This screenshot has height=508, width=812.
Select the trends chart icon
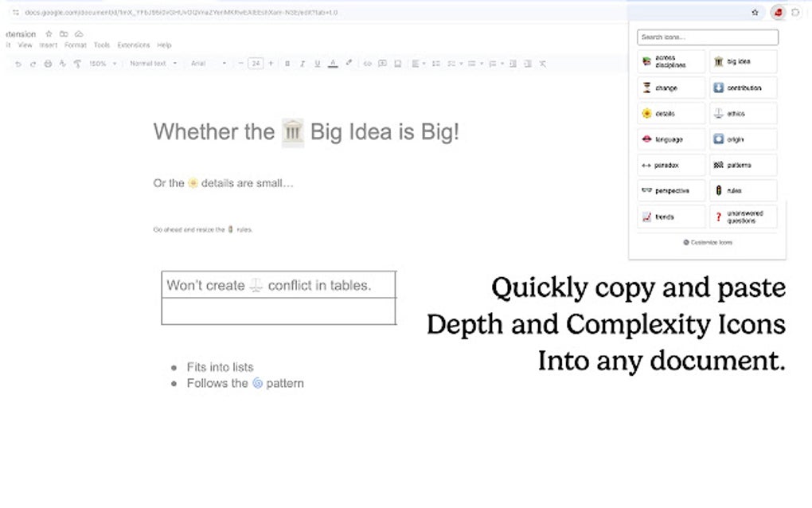point(670,216)
